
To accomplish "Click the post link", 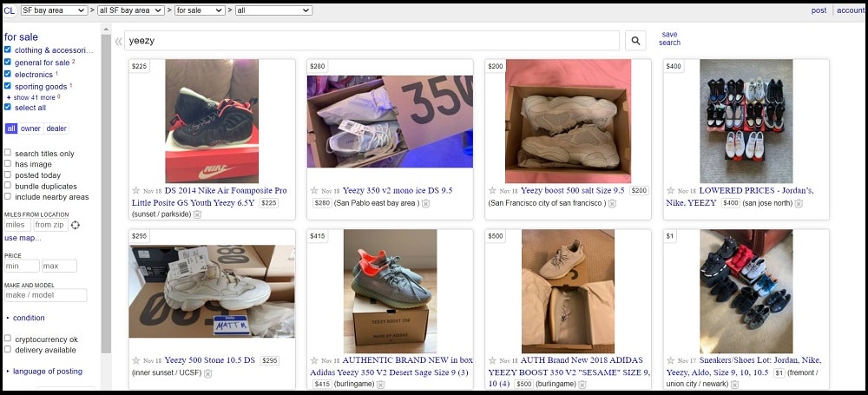I will click(819, 10).
